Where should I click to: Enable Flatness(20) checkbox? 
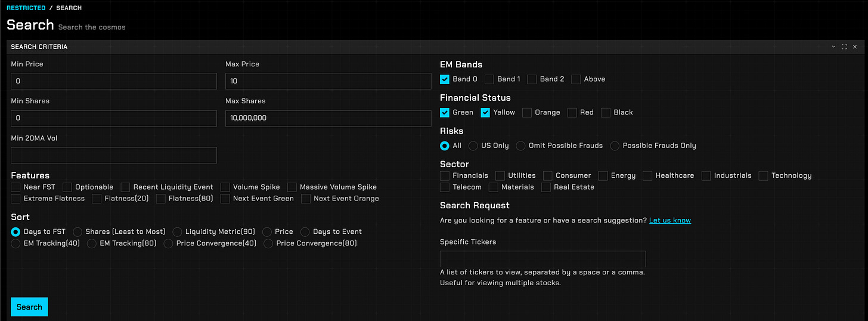click(x=97, y=199)
